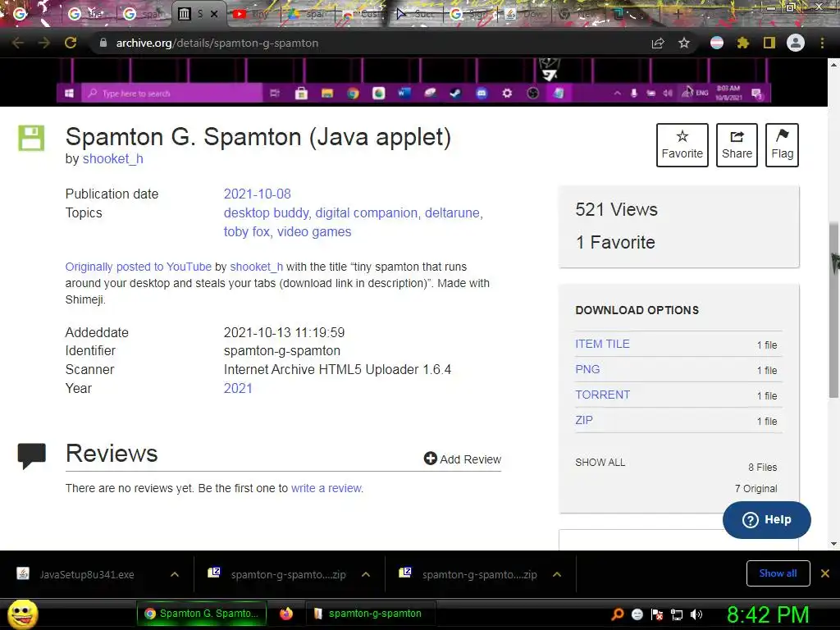Download the PNG option
This screenshot has width=840, height=630.
587,369
